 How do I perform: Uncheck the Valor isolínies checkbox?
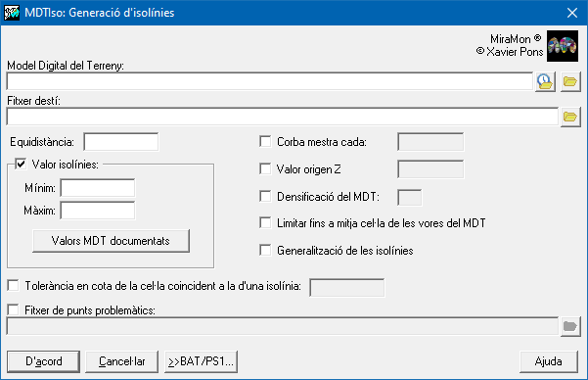21,165
